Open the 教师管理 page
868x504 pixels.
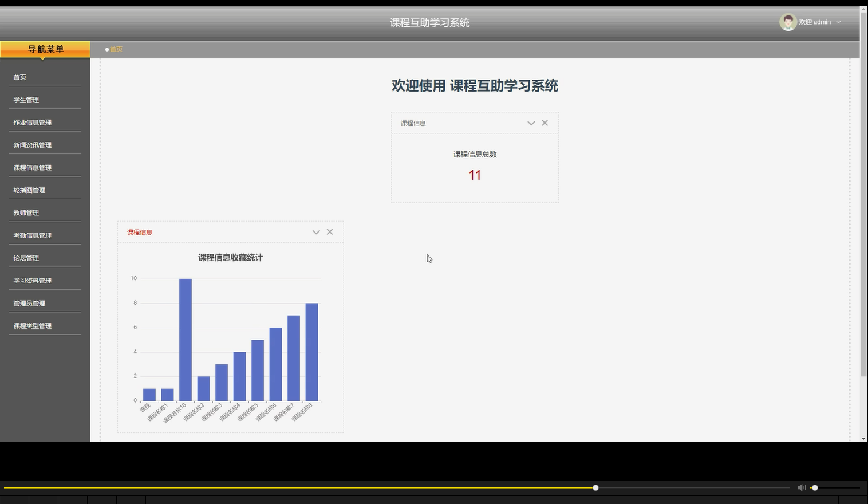(26, 212)
